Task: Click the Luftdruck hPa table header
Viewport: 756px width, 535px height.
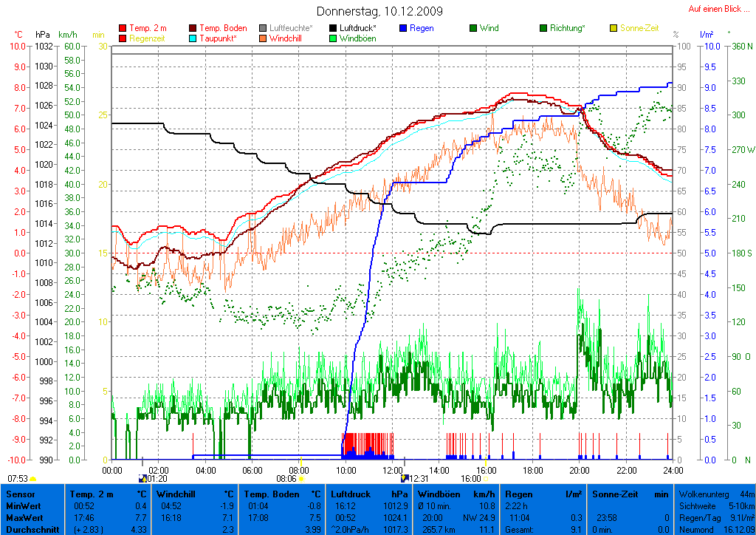Action: (369, 494)
